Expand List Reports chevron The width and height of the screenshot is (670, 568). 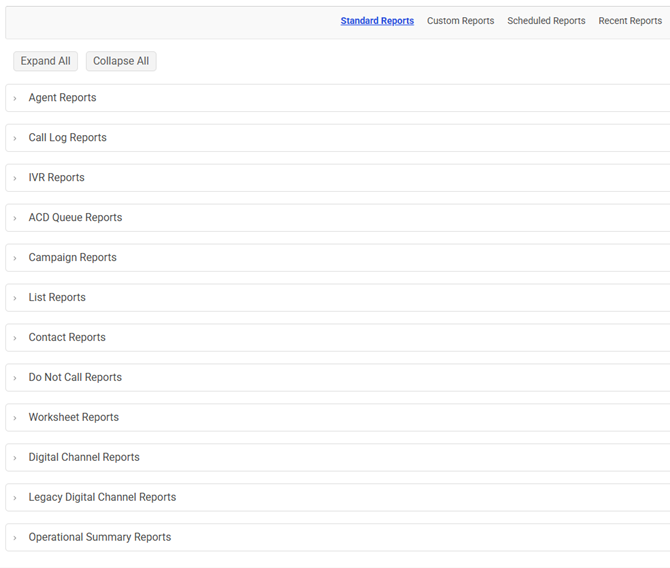(x=15, y=298)
